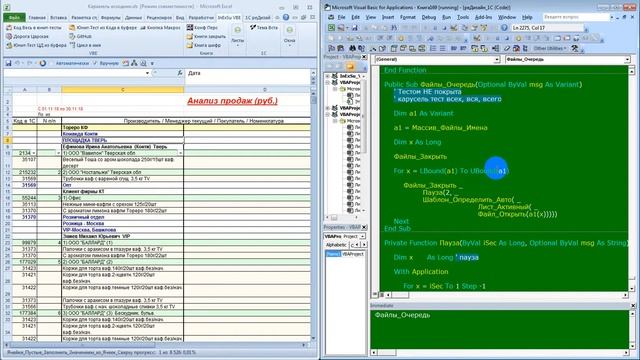Click the Тема Вста ribbon button
The height and width of the screenshot is (360, 640).
pyautogui.click(x=264, y=27)
